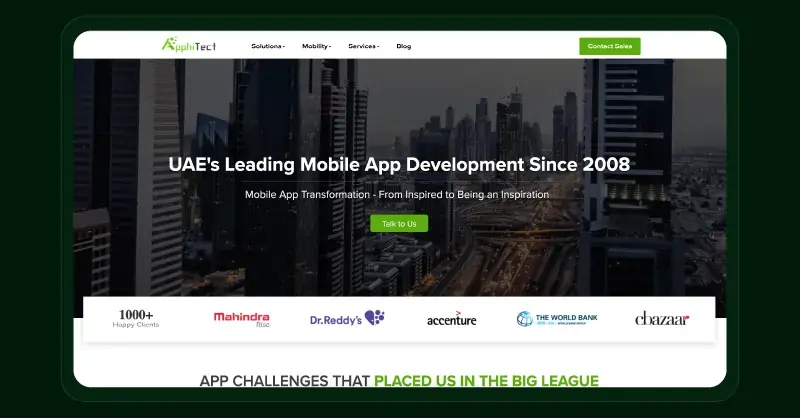Expand the Solutions dropdown menu
Viewport: 800px width, 418px height.
coord(267,46)
